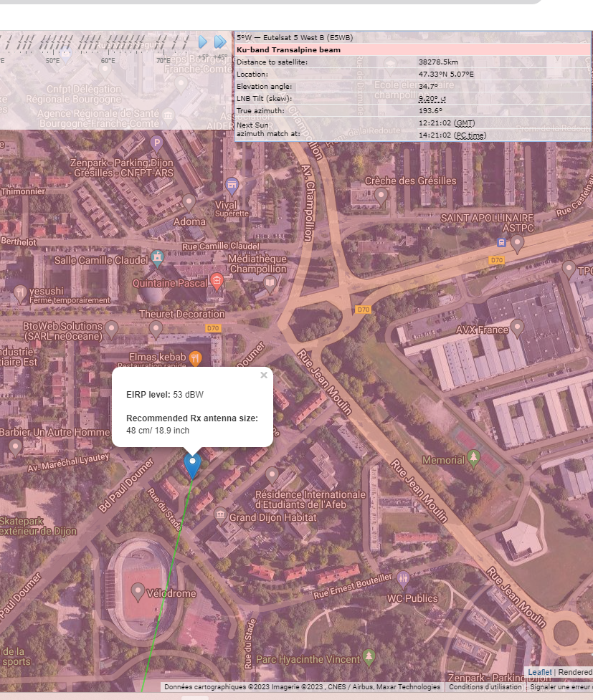This screenshot has width=593, height=700.
Task: Click Signaler une erreur link
Action: click(561, 686)
